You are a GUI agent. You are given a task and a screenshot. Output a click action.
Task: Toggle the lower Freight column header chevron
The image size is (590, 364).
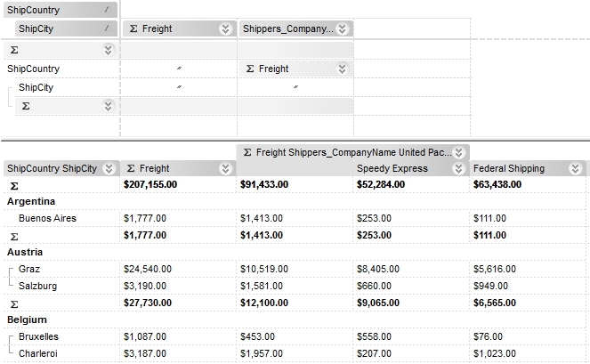tap(225, 168)
